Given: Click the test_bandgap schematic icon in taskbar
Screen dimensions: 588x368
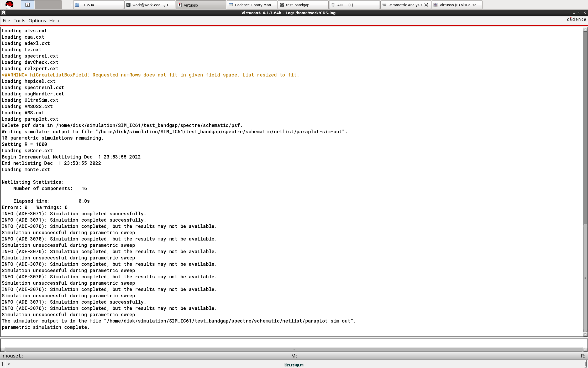Looking at the screenshot, I should pyautogui.click(x=282, y=5).
